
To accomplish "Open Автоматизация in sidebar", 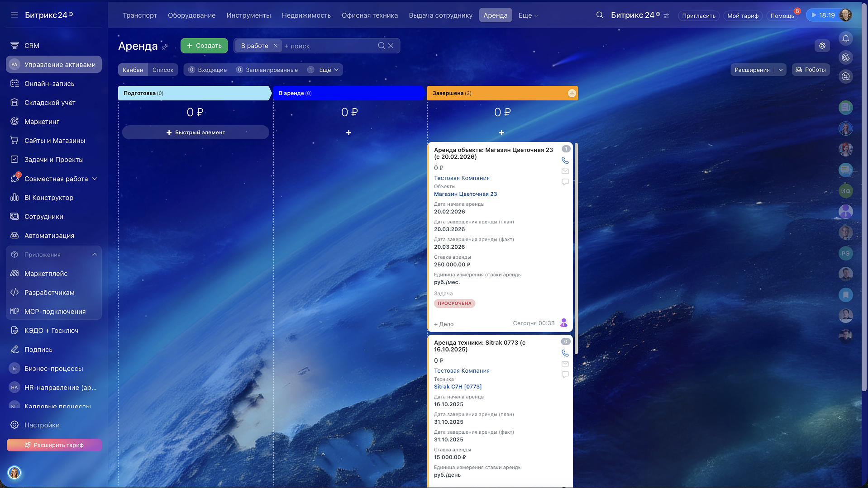I will click(x=54, y=236).
